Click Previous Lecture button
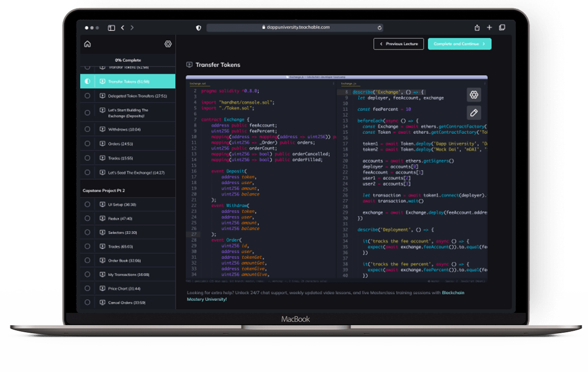The width and height of the screenshot is (588, 372). 399,44
